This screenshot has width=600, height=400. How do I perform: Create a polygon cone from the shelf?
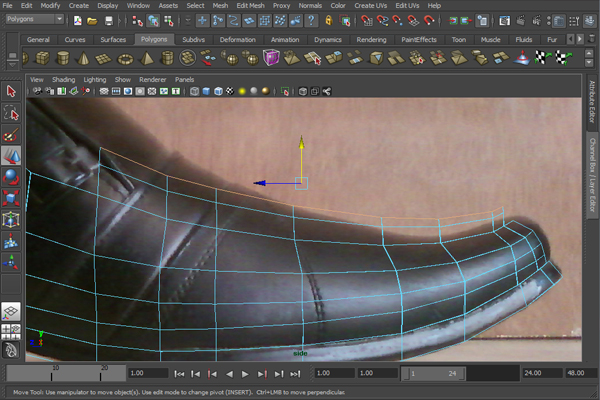83,58
